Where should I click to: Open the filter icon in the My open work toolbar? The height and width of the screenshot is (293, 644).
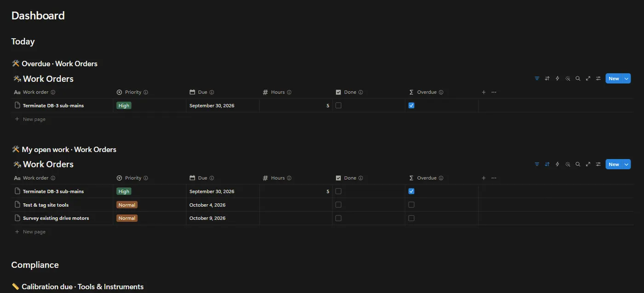click(x=537, y=164)
